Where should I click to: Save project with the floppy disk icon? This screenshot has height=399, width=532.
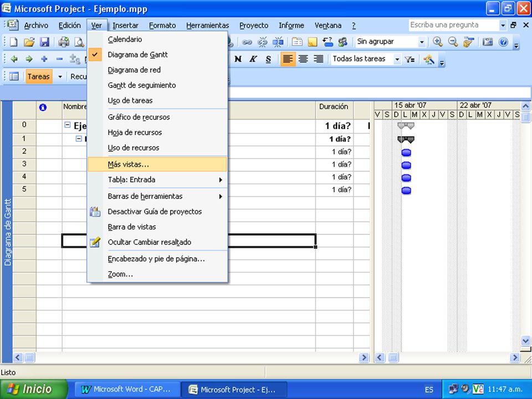point(45,42)
